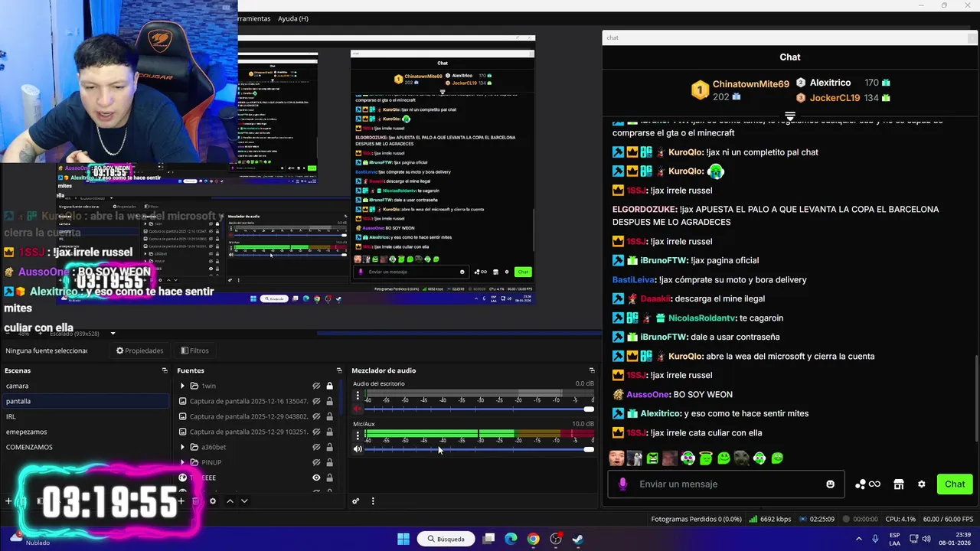This screenshot has height=551, width=980.
Task: Open ELGORDOZUKE username in chat
Action: click(x=645, y=209)
